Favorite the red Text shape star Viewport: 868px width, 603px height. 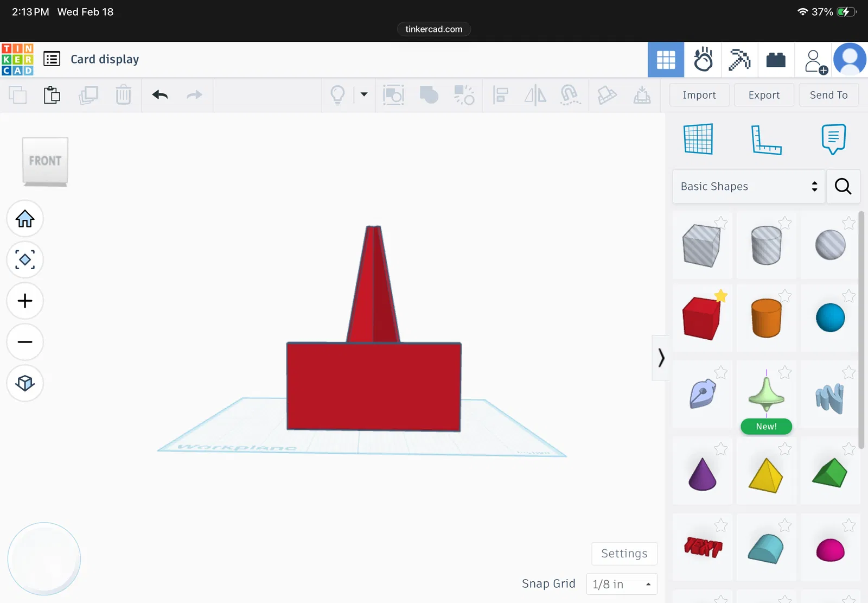[721, 525]
